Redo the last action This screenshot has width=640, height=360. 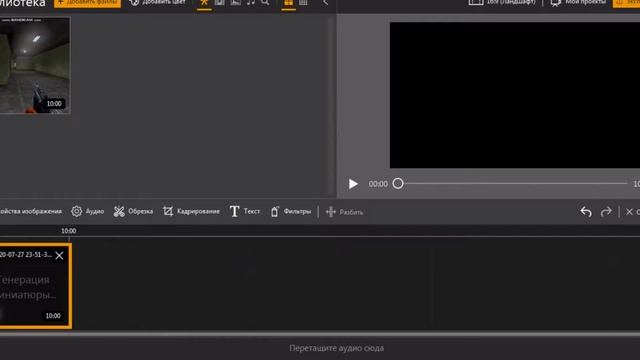pos(606,211)
